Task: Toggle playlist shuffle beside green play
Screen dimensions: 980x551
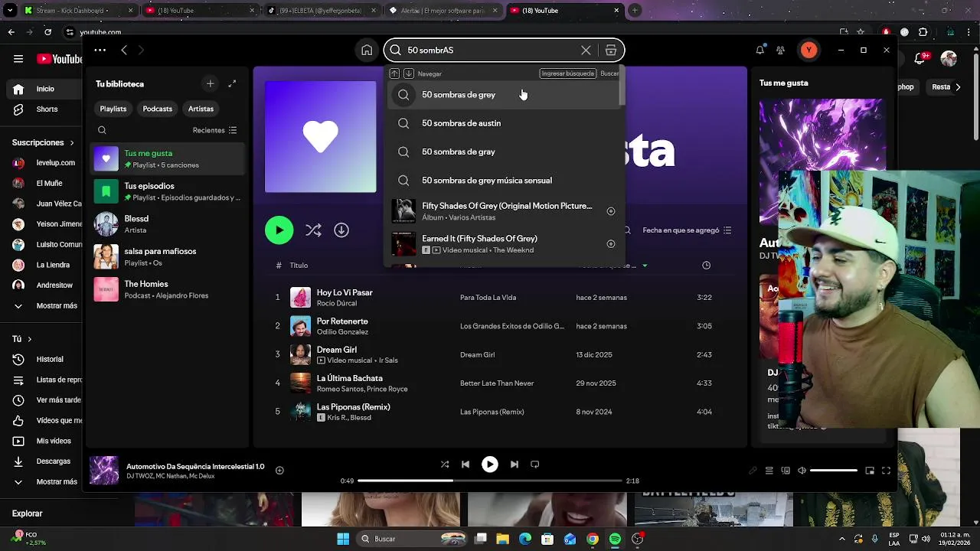Action: coord(313,230)
